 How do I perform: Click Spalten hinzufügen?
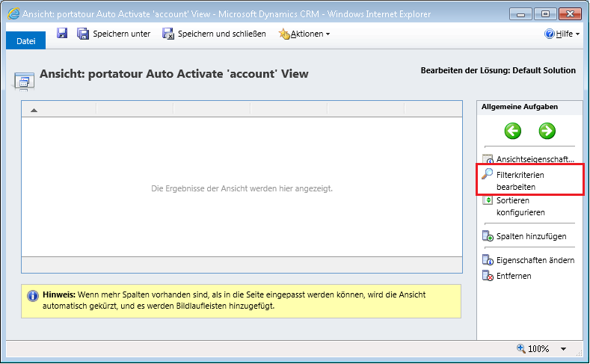532,236
